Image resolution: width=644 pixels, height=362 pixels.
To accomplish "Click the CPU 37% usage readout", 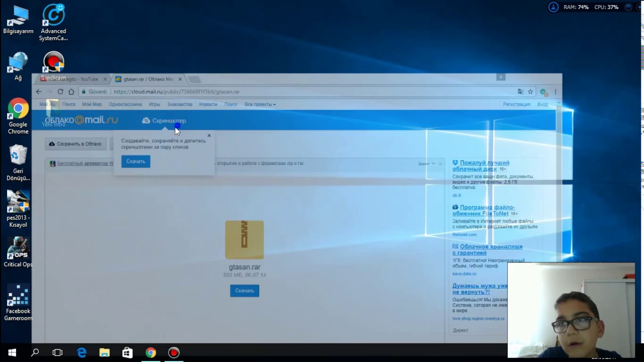I will pyautogui.click(x=606, y=7).
